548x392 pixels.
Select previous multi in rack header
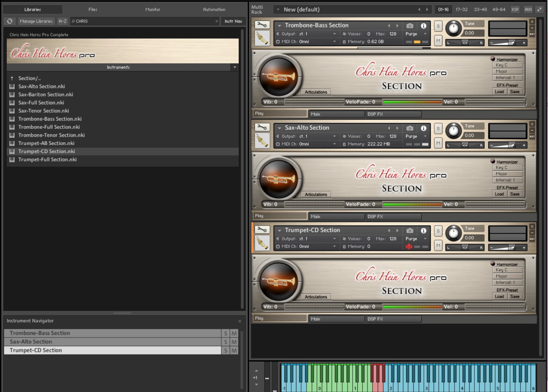419,9
